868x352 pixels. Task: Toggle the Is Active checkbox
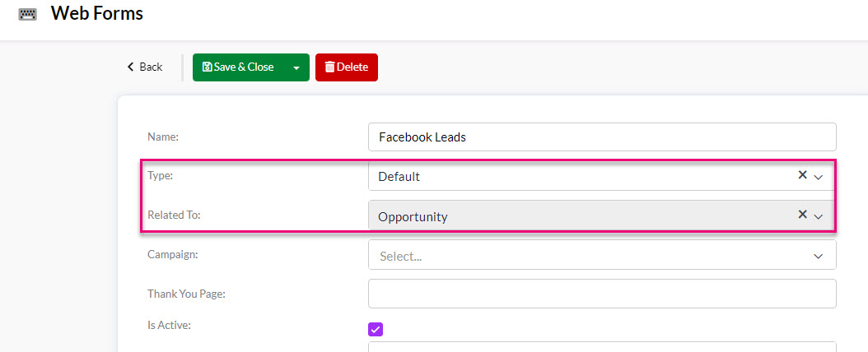click(376, 329)
